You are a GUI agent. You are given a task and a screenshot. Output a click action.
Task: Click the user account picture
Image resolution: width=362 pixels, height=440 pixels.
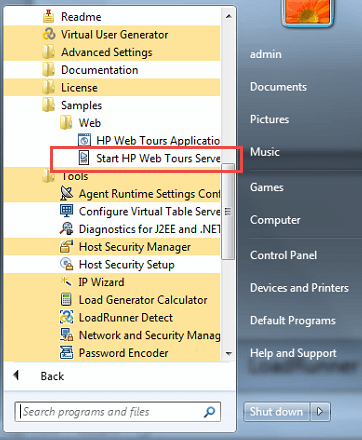click(x=308, y=12)
